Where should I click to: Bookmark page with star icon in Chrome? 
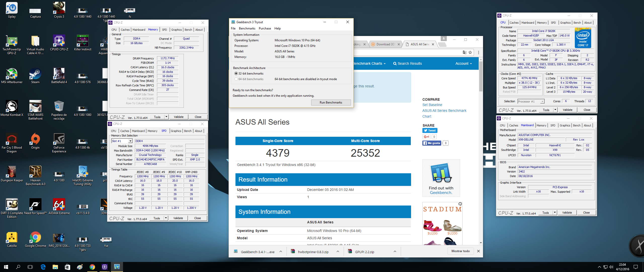[470, 52]
